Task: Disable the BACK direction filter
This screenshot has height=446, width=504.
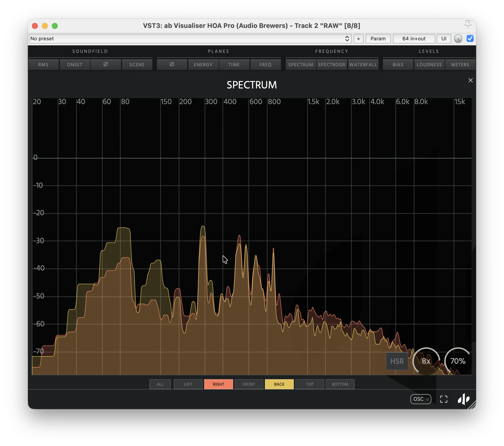Action: [x=279, y=384]
